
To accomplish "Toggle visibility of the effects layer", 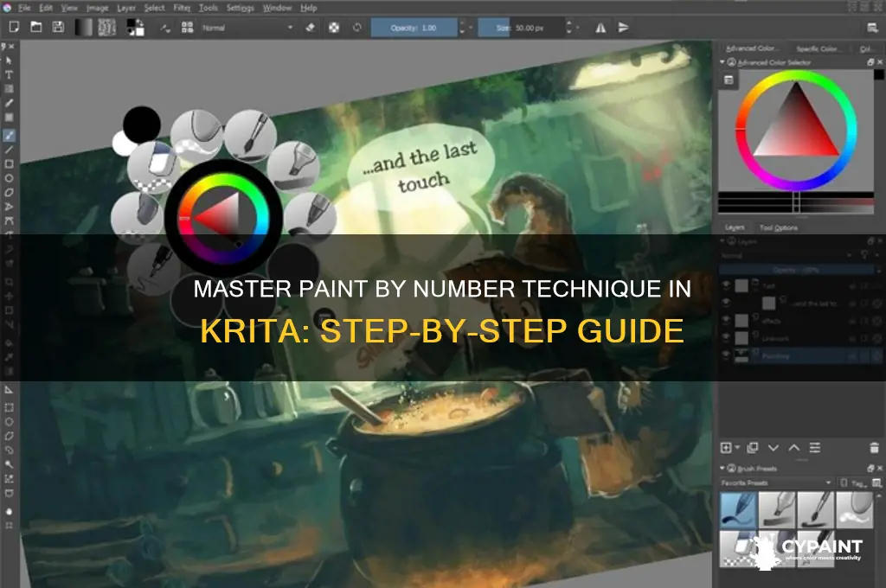I will pyautogui.click(x=726, y=321).
